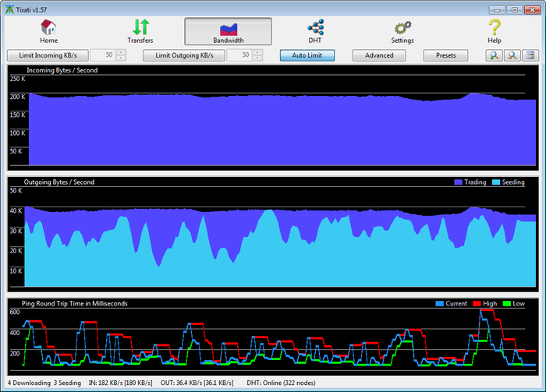Open the Advanced bandwidth options

[379, 55]
